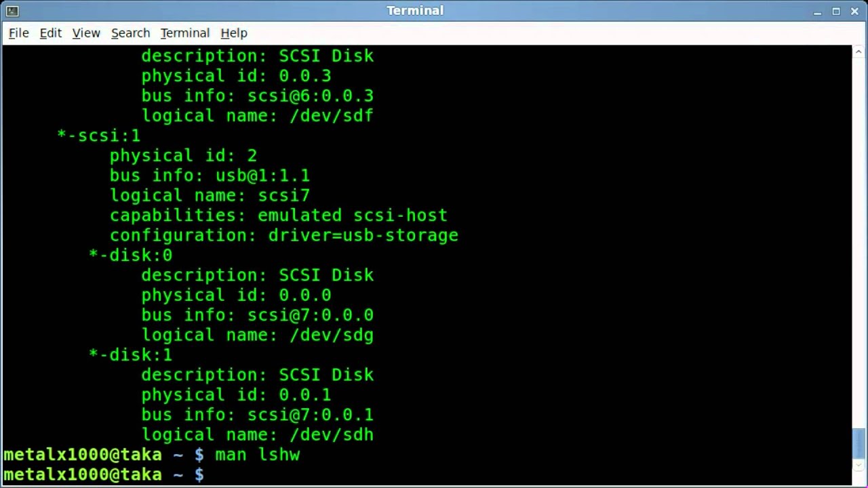The height and width of the screenshot is (488, 868).
Task: Maximize the Terminal window
Action: coord(836,11)
